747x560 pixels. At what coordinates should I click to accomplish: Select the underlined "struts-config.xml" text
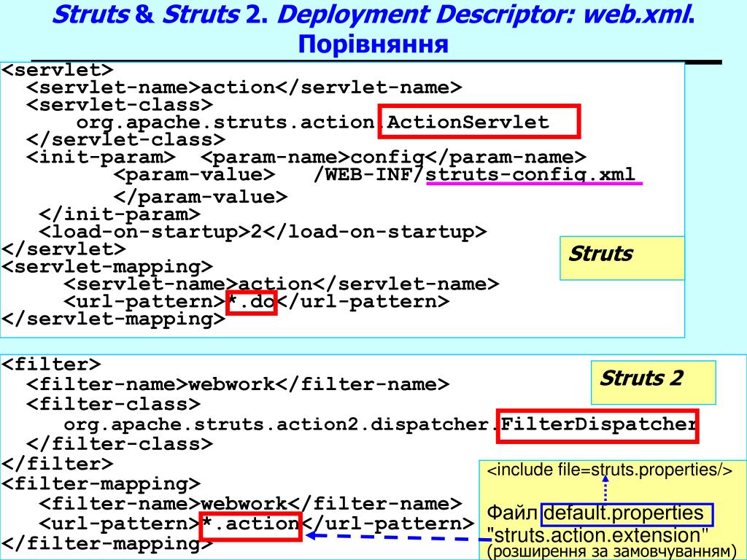click(x=530, y=174)
